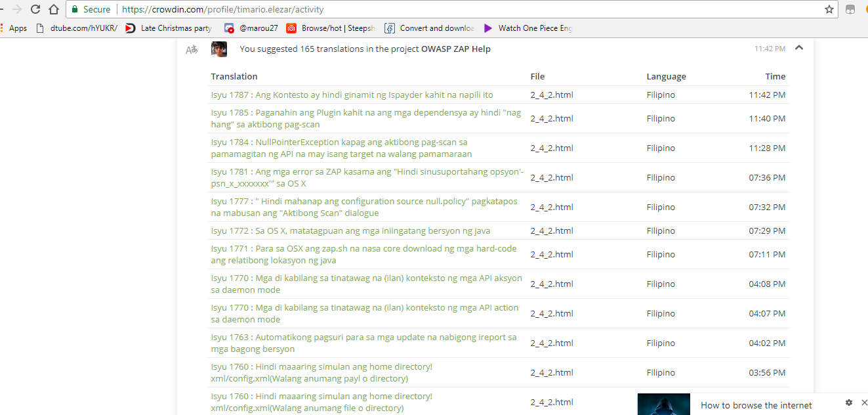Click 2_4_2.html in the Isyu 1787 row
868x415 pixels.
click(552, 95)
